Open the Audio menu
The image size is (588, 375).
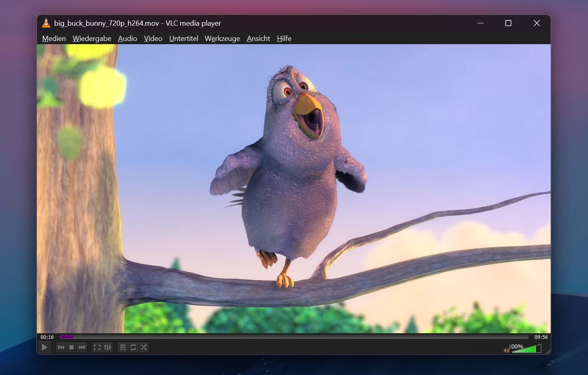point(127,39)
